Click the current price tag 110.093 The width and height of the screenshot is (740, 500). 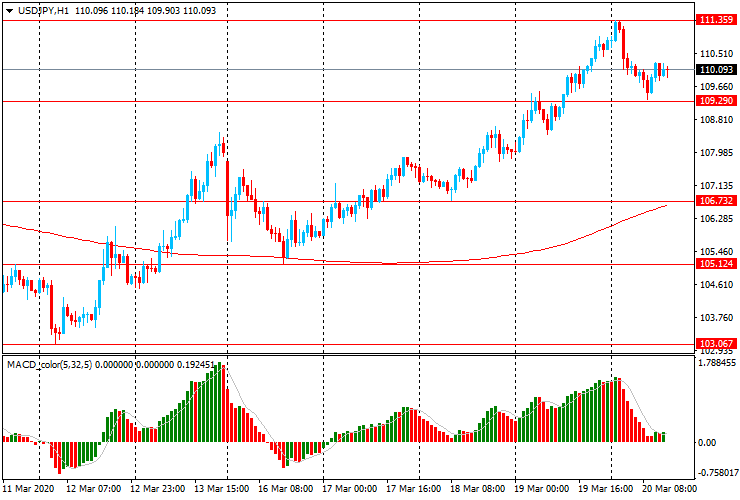(x=716, y=69)
